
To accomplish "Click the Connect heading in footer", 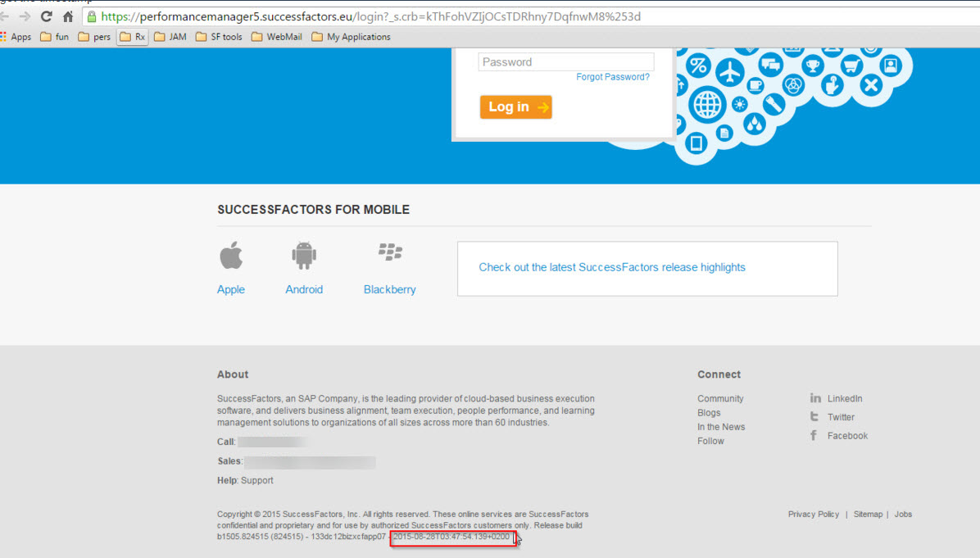I will pyautogui.click(x=719, y=374).
